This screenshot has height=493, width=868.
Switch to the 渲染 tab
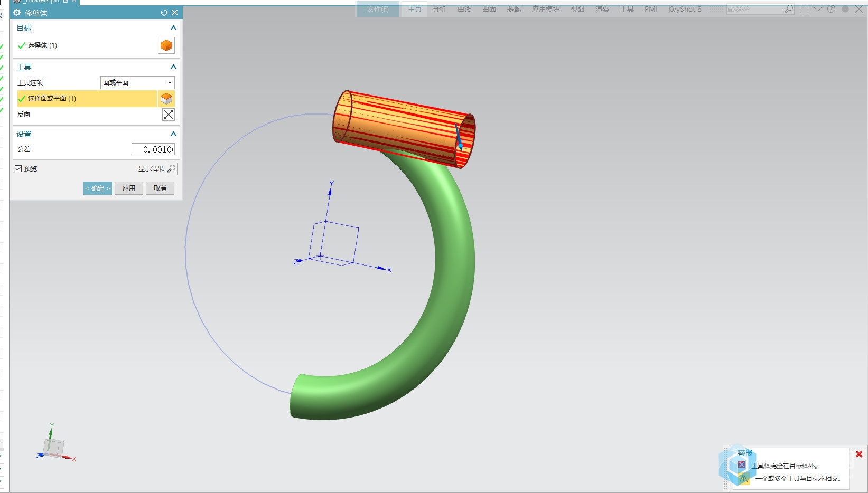602,9
